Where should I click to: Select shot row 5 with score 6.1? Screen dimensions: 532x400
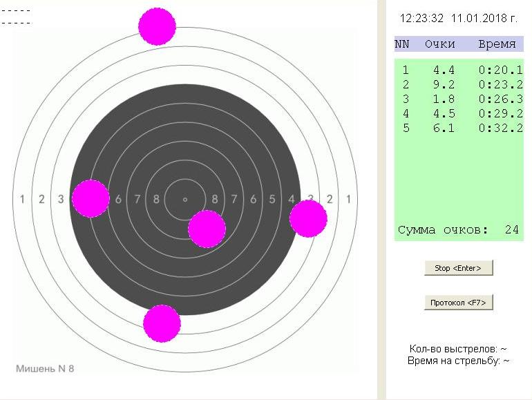coord(459,128)
